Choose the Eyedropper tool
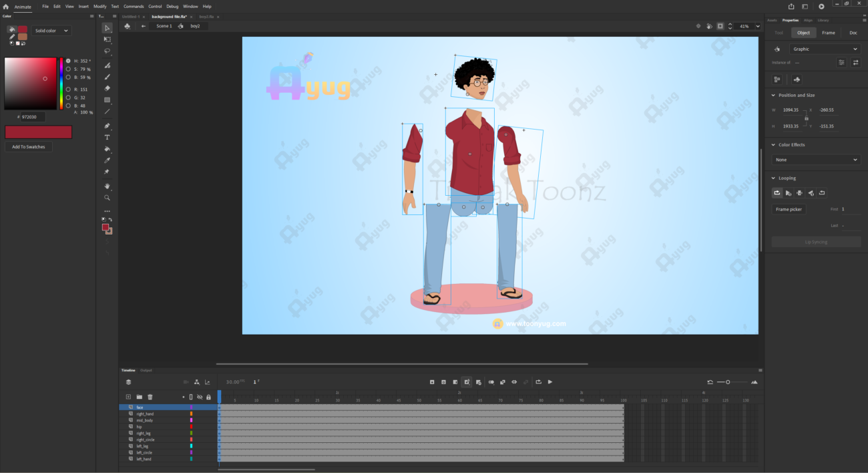 click(x=107, y=160)
